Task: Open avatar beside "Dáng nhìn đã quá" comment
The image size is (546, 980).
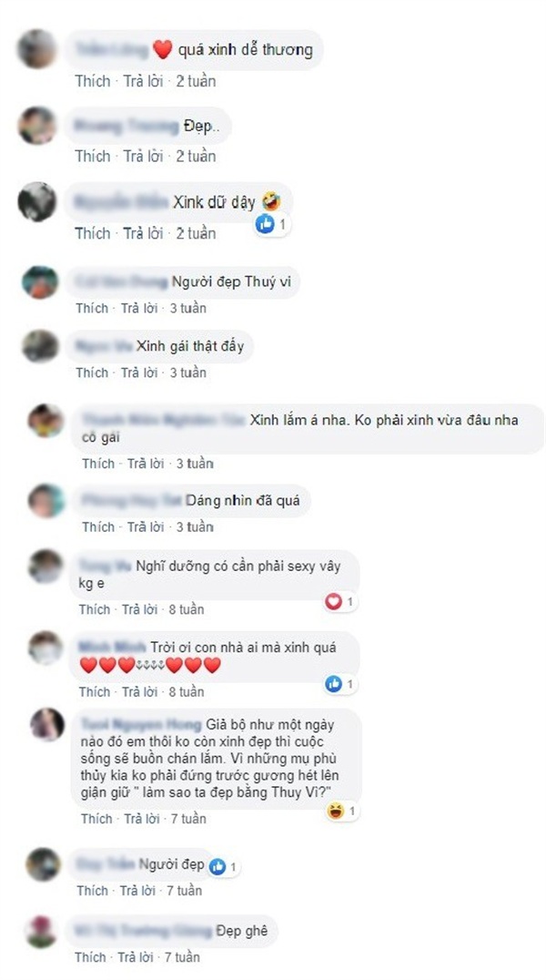Action: pyautogui.click(x=46, y=500)
